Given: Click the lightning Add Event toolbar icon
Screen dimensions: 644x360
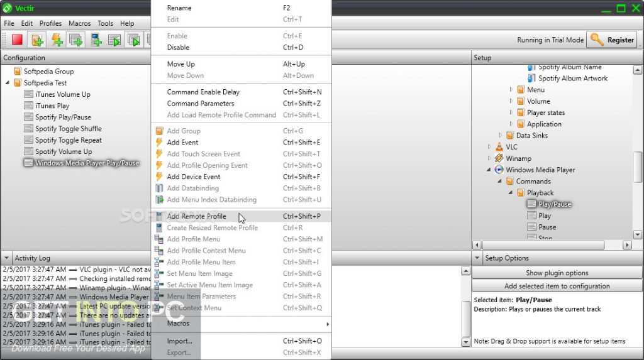Looking at the screenshot, I should [x=57, y=40].
